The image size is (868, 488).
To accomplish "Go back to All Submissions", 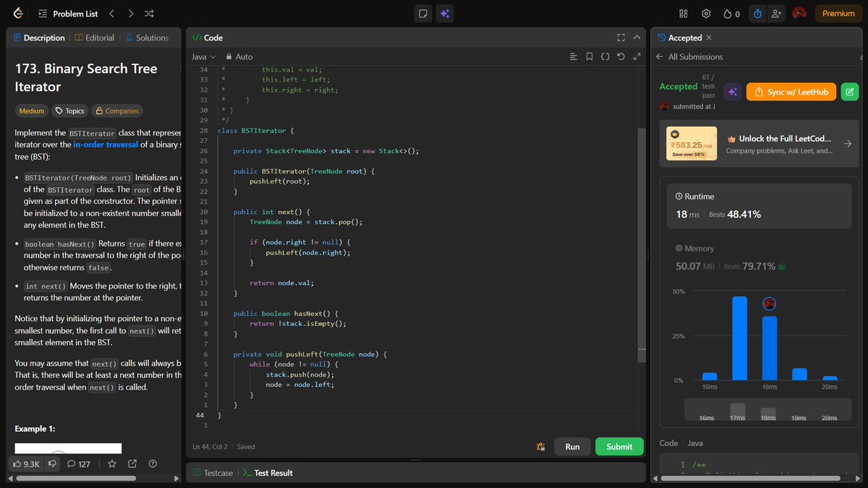I will (x=689, y=56).
